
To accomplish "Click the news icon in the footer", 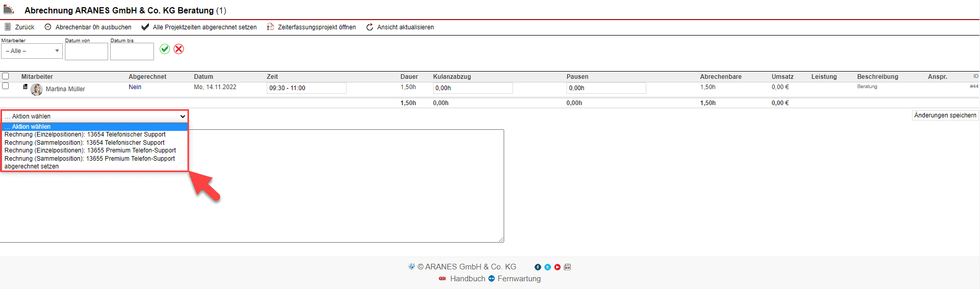I will [x=568, y=267].
